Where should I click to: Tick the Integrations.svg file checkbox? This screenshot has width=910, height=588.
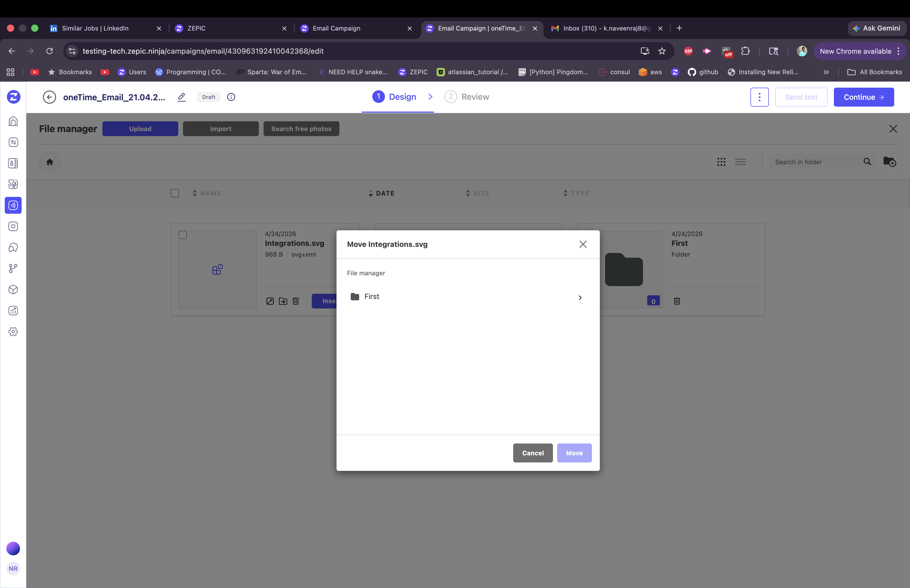(182, 235)
